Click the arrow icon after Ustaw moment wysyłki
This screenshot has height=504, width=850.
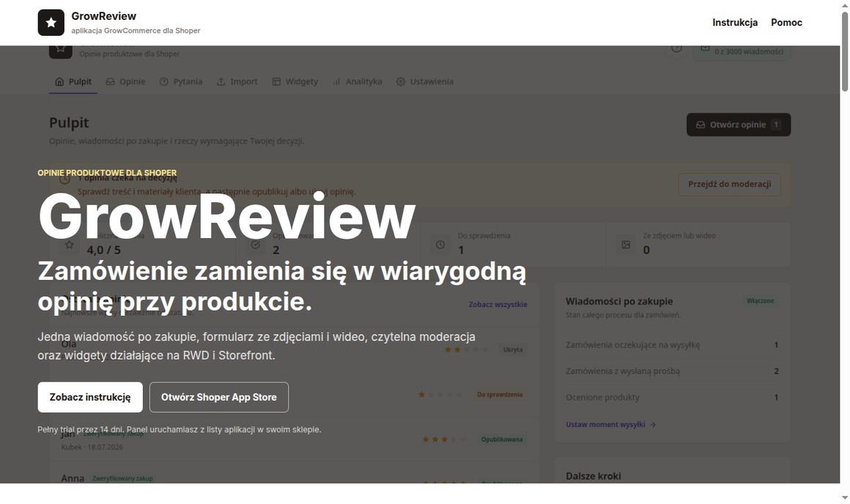click(x=653, y=424)
